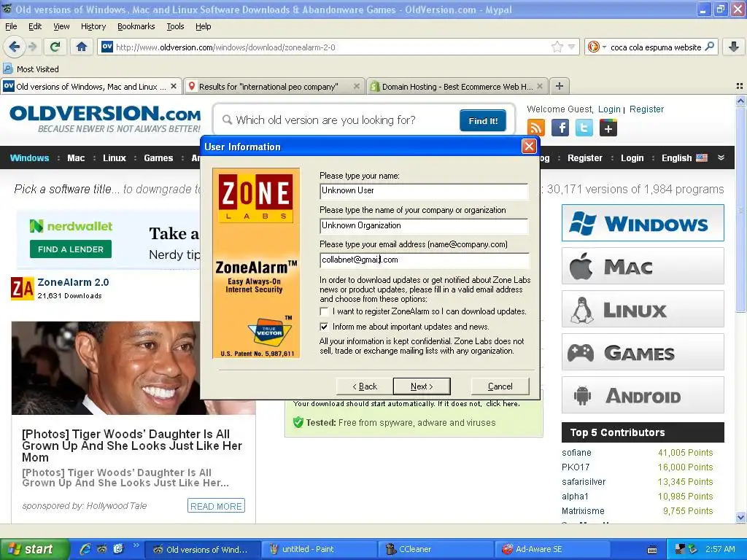Viewport: 747px width, 560px height.
Task: Expand the site nav double chevron
Action: point(721,157)
